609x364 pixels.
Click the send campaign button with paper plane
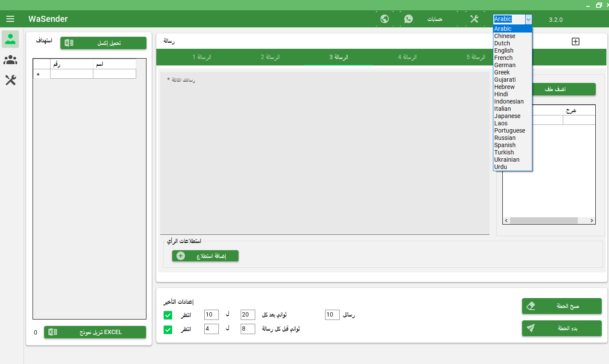[562, 328]
